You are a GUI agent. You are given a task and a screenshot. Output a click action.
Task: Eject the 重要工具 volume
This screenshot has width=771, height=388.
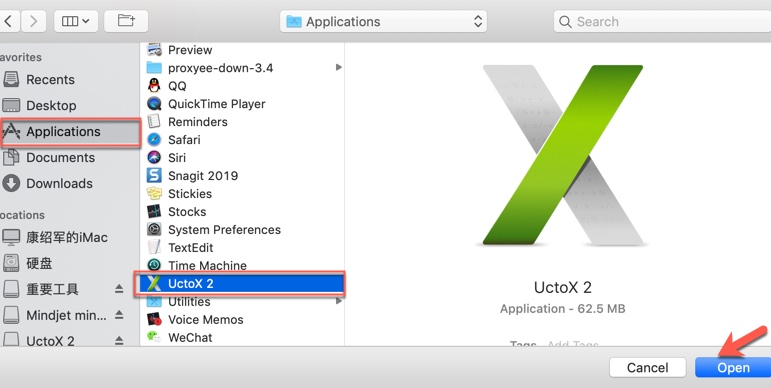[x=119, y=289]
